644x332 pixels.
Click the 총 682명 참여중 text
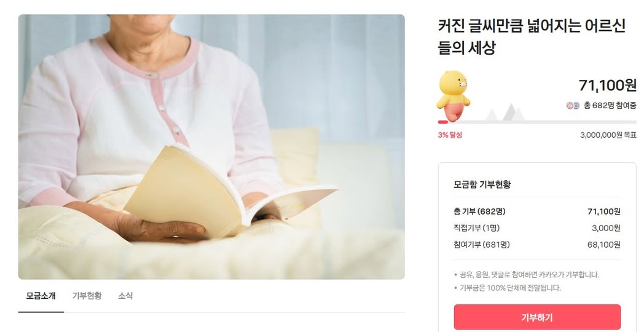610,106
